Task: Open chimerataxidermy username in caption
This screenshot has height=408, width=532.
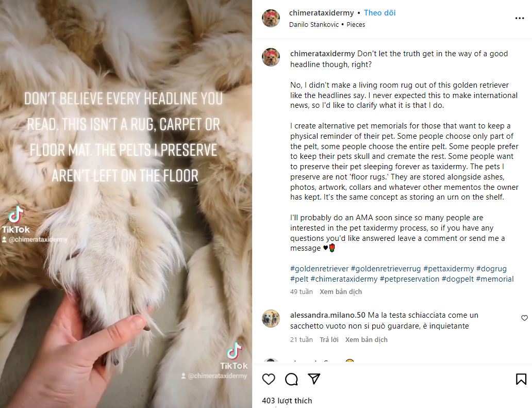Action: (322, 54)
